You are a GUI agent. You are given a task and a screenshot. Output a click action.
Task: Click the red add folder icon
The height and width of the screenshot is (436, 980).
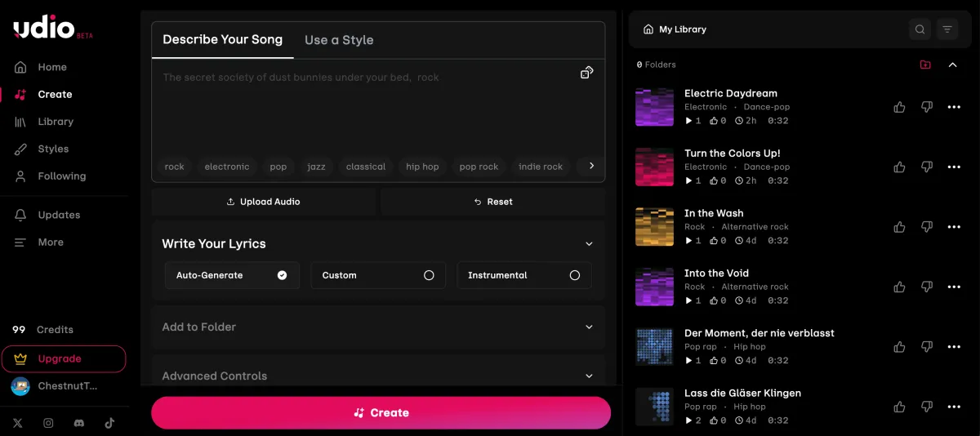[925, 65]
